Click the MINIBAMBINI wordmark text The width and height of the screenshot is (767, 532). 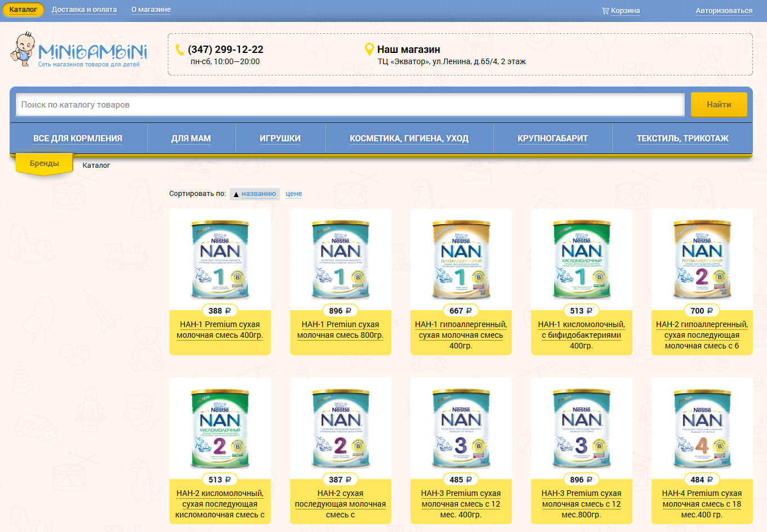click(x=93, y=52)
